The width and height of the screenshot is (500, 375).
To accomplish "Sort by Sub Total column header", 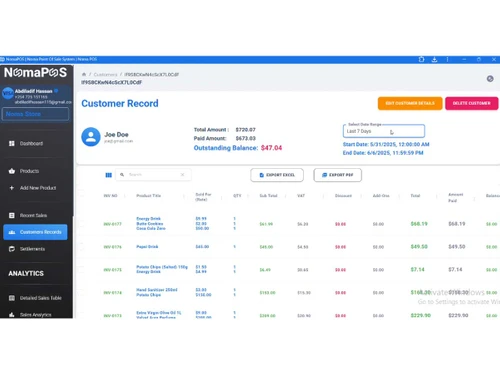I will pyautogui.click(x=268, y=196).
